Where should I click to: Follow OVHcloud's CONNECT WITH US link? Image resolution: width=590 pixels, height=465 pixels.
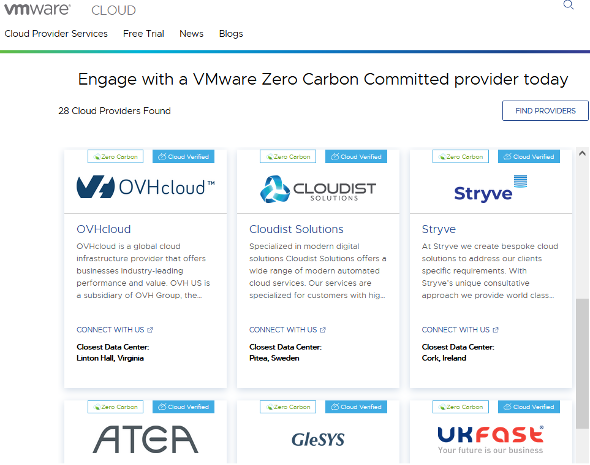[x=115, y=330]
